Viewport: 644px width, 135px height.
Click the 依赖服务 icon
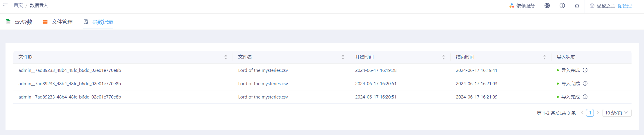pos(512,6)
